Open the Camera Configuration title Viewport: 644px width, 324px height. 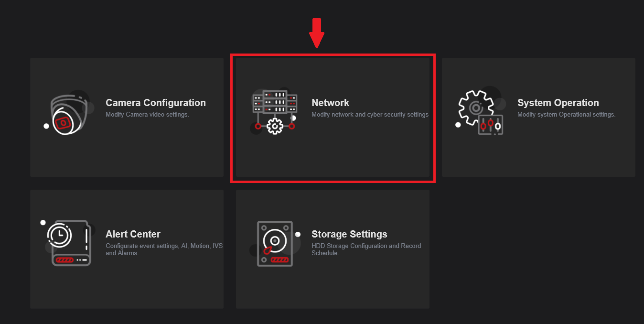pos(156,103)
